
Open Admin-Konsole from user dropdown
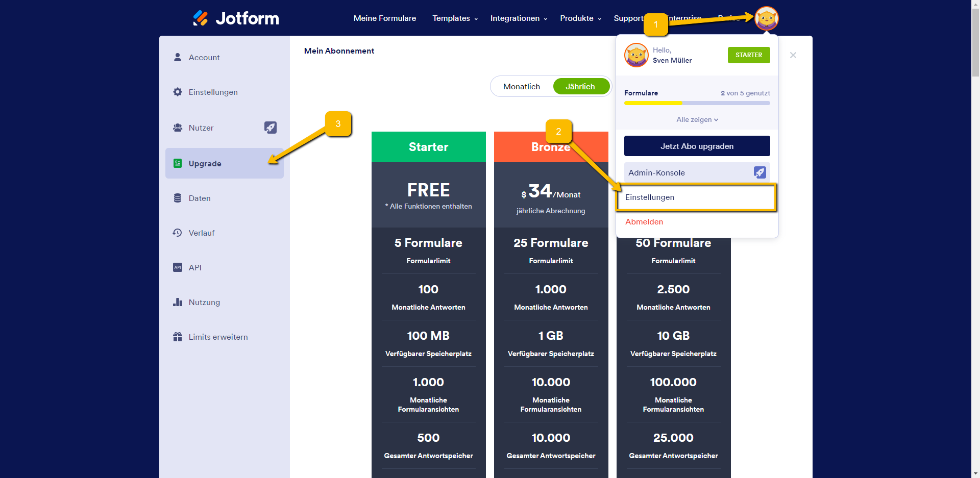coord(697,172)
